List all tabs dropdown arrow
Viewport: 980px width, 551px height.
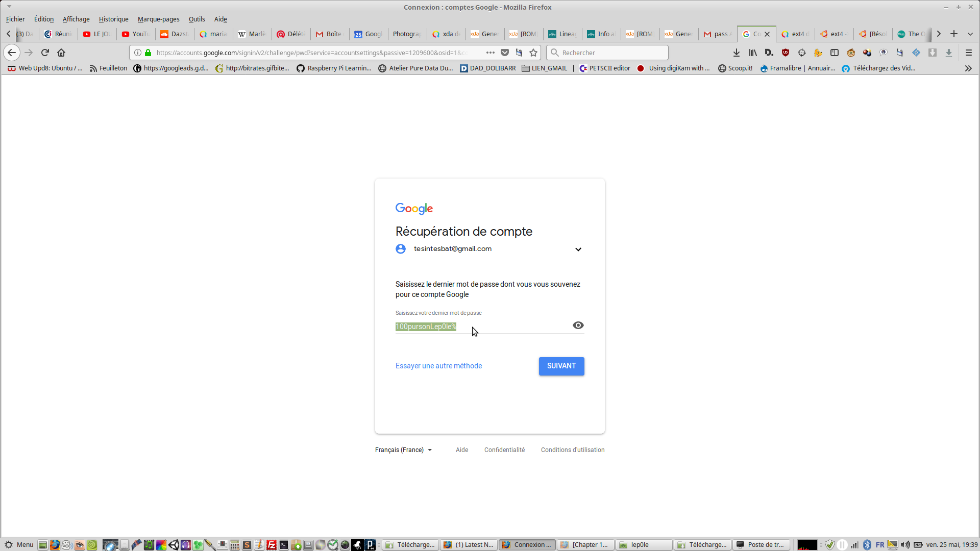[x=970, y=34]
